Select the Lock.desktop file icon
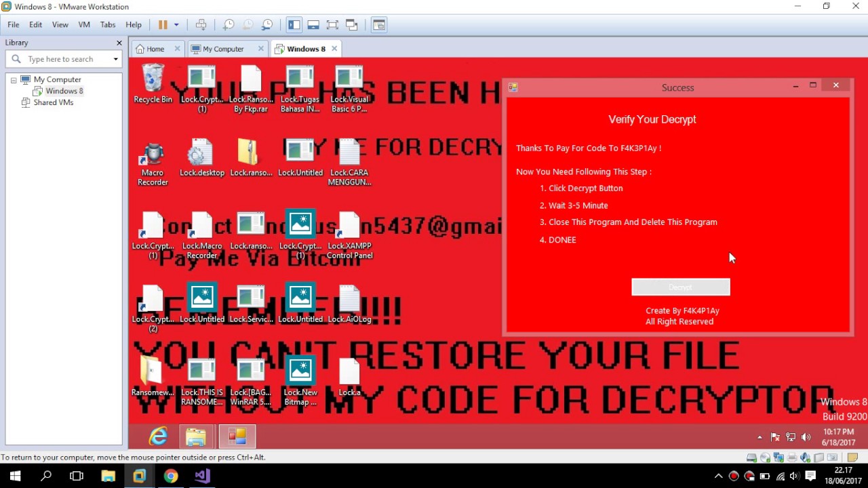Viewport: 868px width, 488px height. pyautogui.click(x=201, y=159)
